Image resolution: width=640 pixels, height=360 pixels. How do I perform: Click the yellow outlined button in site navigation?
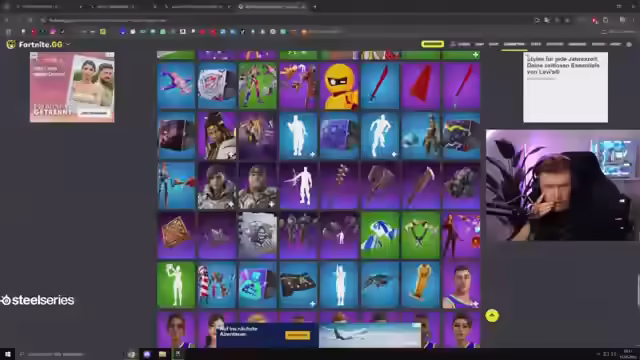click(x=432, y=44)
